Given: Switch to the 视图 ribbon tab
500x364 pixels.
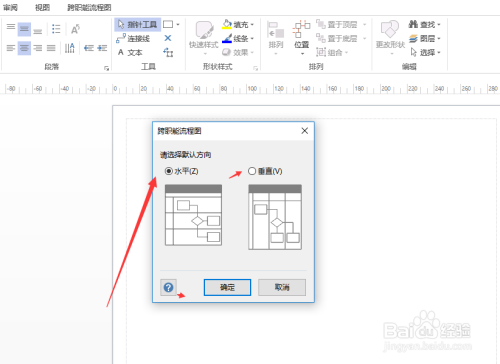Looking at the screenshot, I should click(42, 7).
